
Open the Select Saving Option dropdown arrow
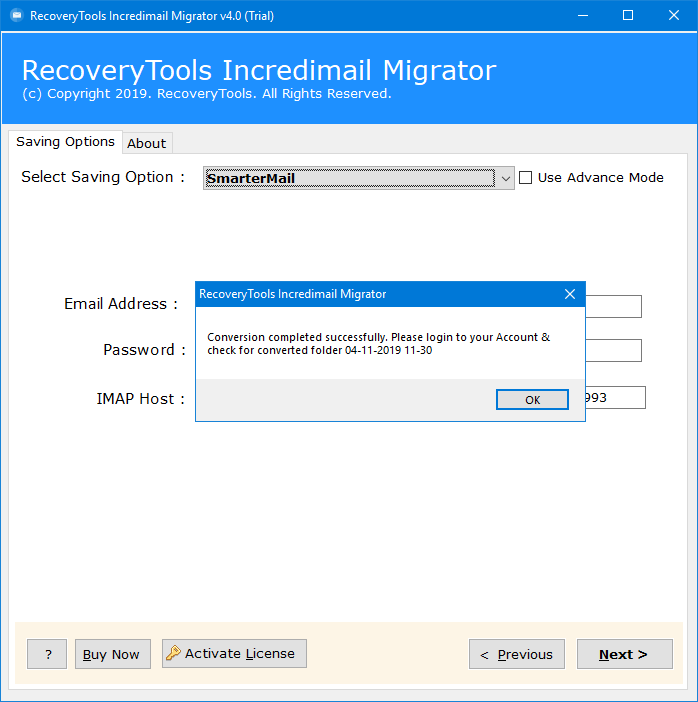tap(505, 179)
